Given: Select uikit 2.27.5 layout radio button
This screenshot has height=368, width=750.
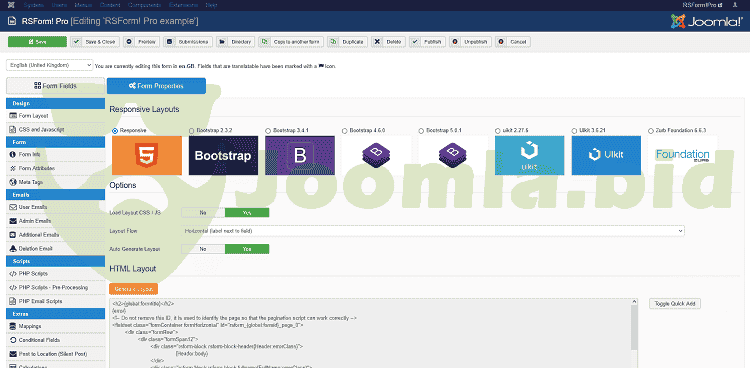Looking at the screenshot, I should point(498,130).
